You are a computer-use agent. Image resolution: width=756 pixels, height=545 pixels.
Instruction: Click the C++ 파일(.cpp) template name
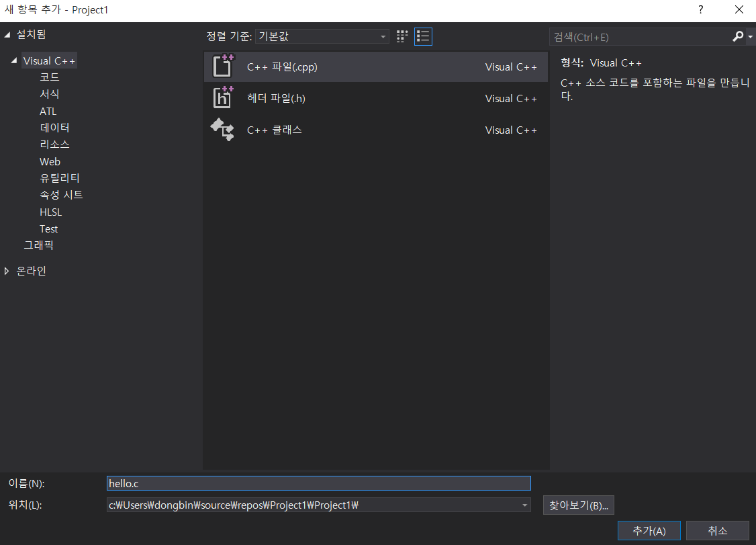[x=282, y=67]
